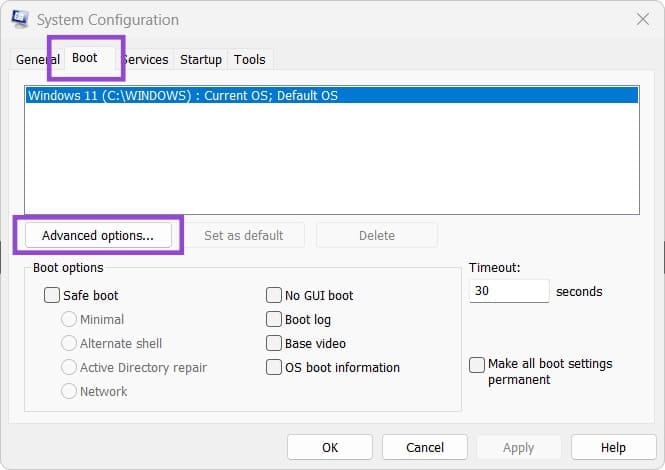The image size is (665, 470).
Task: Open Advanced options...
Action: 98,235
